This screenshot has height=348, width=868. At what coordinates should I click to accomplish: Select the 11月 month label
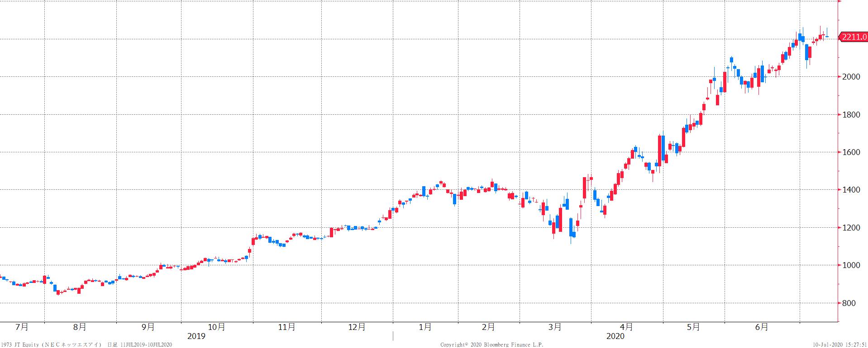tap(287, 327)
